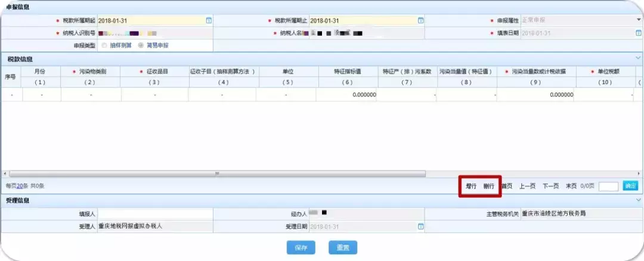
Task: Click the 征收子目（抽样测算方法） column header
Action: [x=224, y=72]
